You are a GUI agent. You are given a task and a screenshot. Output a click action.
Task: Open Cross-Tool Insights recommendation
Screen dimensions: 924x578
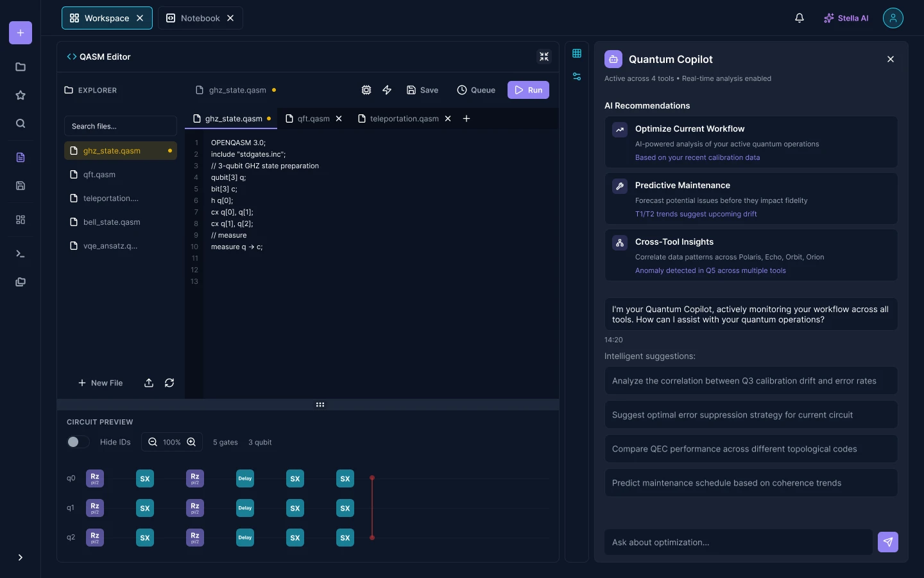tap(751, 256)
